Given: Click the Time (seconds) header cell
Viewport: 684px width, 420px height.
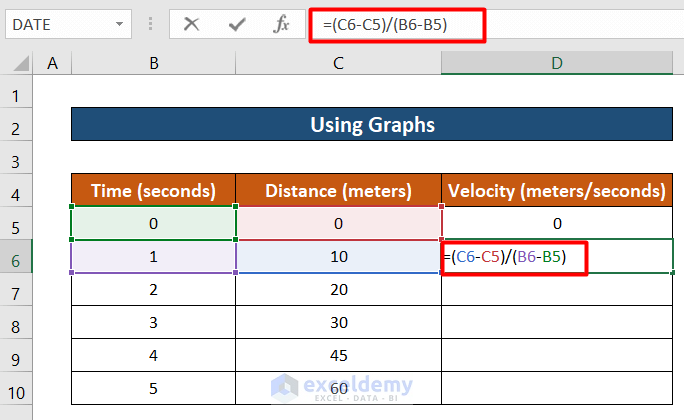Looking at the screenshot, I should point(154,190).
